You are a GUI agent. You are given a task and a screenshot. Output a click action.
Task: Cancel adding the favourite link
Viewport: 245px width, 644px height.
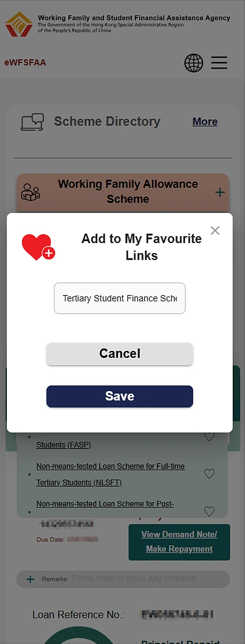(x=120, y=354)
